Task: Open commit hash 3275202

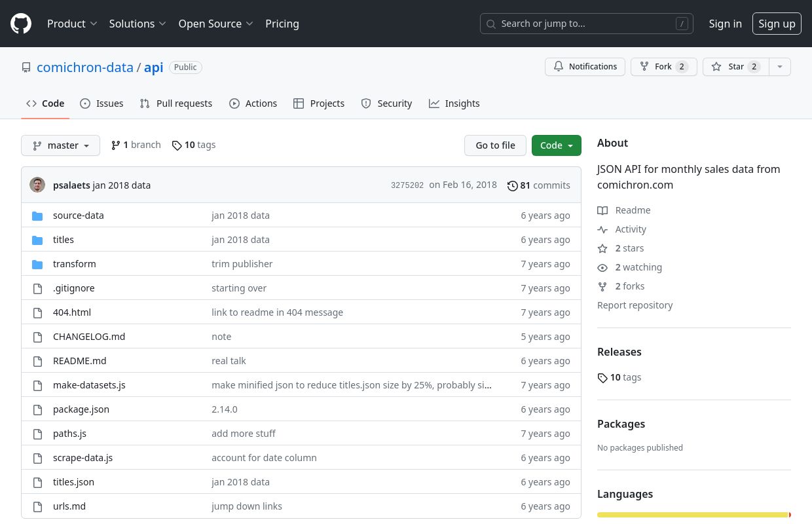Action: coord(407,185)
